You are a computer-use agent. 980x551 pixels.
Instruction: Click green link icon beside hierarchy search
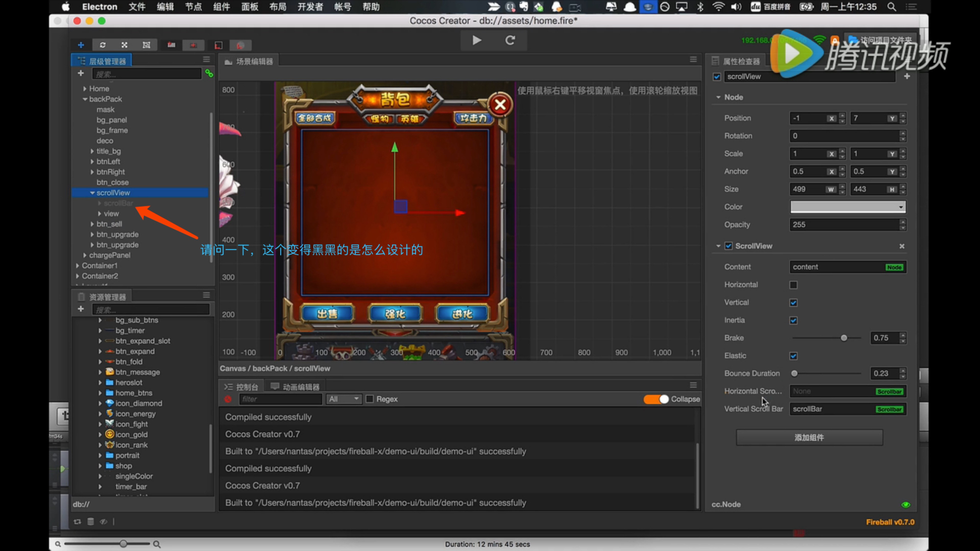point(209,73)
